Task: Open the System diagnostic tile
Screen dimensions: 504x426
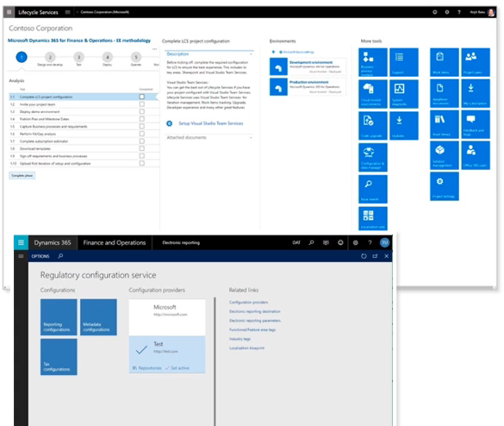Action: point(404,94)
